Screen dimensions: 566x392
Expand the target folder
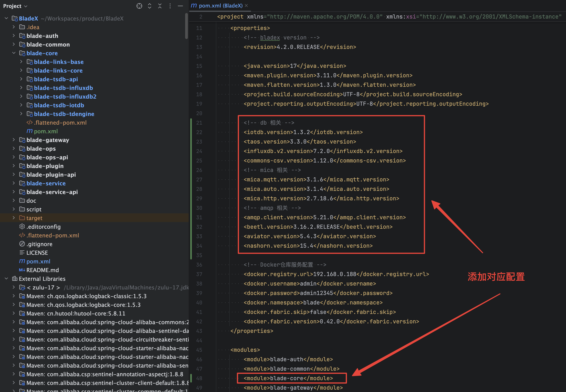click(x=14, y=218)
